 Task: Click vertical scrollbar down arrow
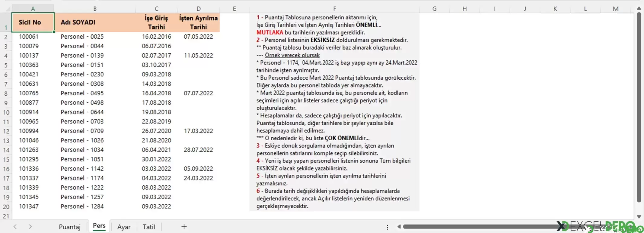pos(639,216)
